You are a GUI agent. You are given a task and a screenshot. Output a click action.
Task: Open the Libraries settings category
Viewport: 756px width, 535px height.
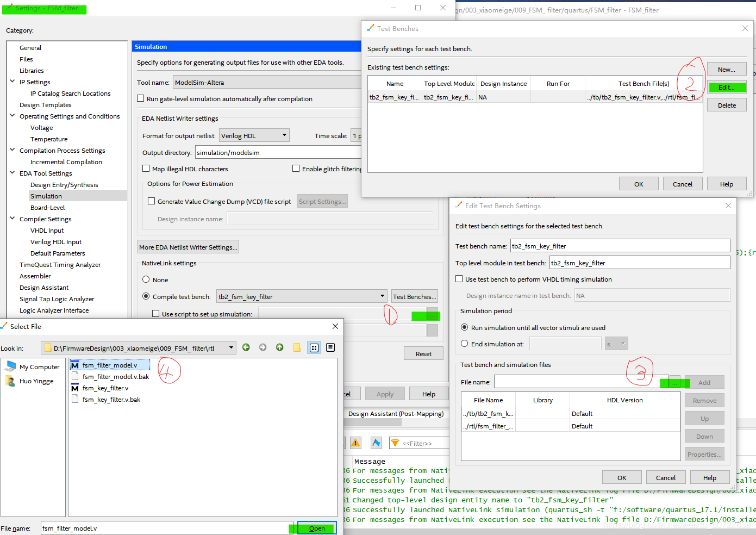click(32, 71)
